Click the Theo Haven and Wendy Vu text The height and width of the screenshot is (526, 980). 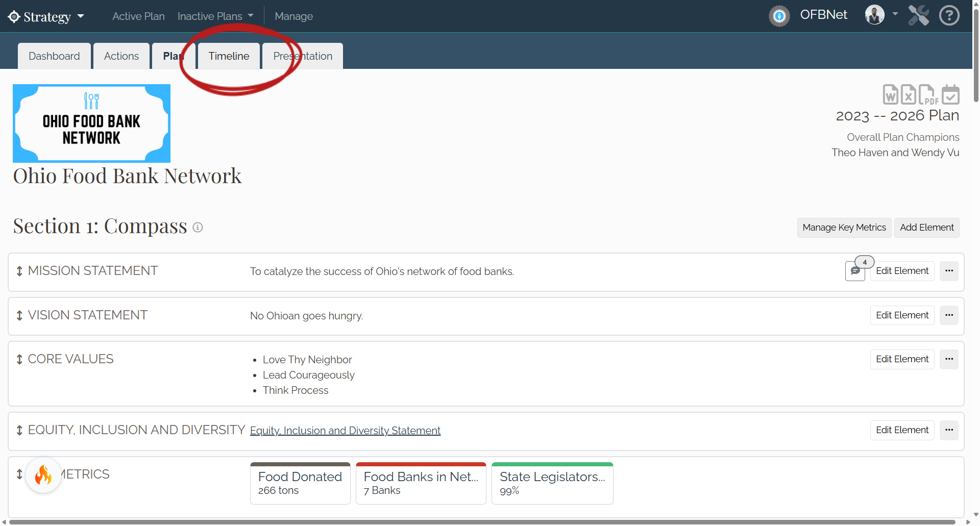pyautogui.click(x=895, y=153)
